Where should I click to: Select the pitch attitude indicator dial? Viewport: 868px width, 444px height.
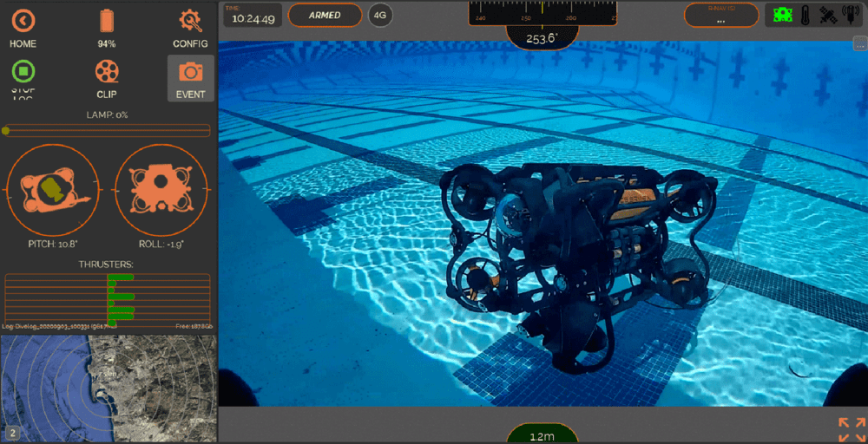click(x=53, y=190)
